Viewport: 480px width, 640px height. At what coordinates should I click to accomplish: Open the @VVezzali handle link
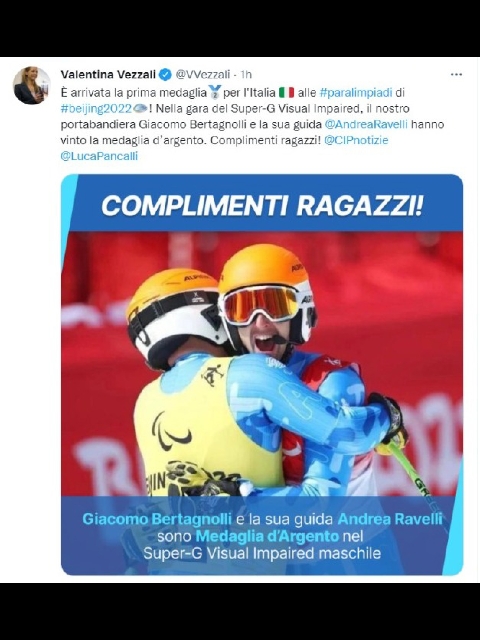[202, 74]
